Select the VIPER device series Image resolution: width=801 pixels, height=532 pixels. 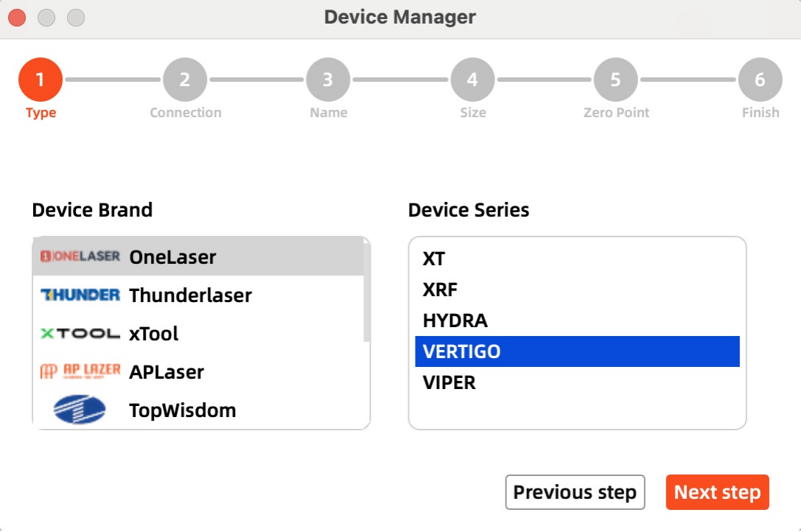click(x=449, y=382)
